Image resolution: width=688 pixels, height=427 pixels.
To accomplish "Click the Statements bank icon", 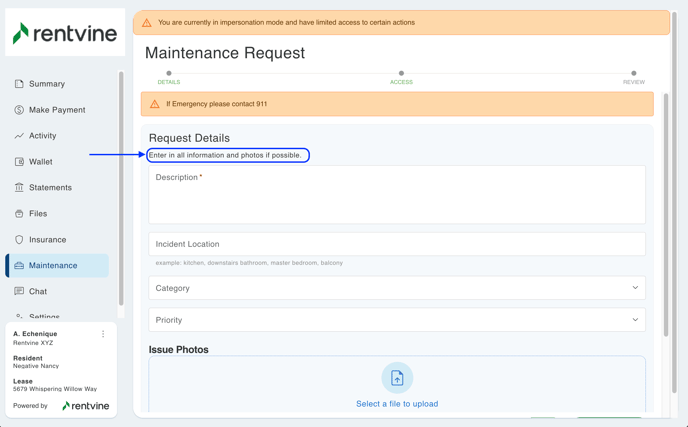I will (19, 188).
